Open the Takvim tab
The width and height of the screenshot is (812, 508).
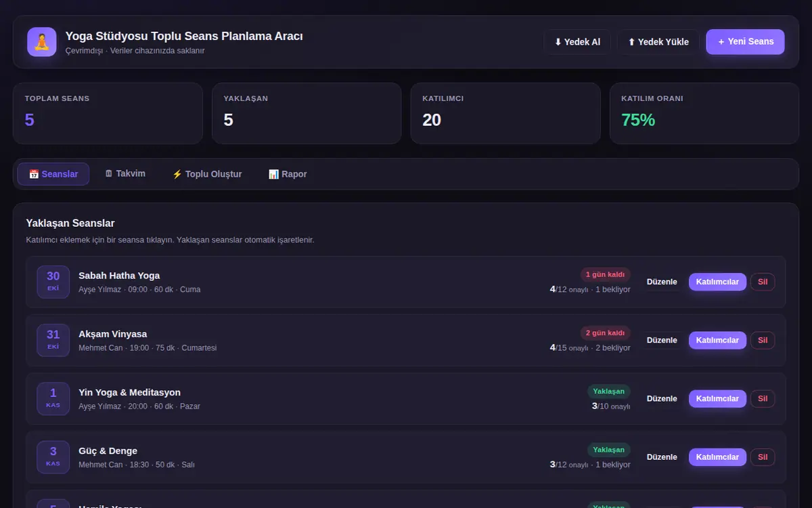(x=125, y=174)
